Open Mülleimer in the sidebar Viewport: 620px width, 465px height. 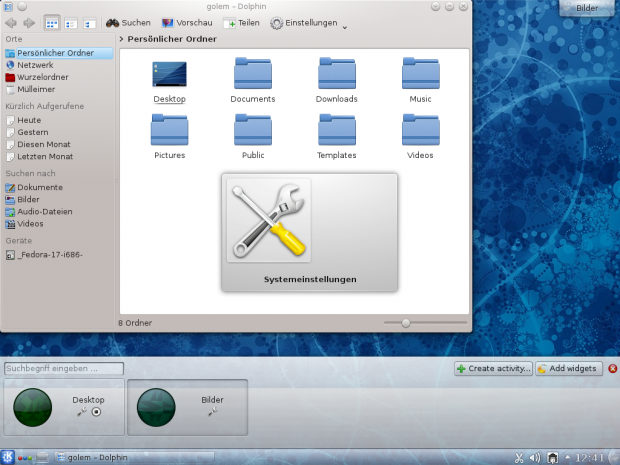pyautogui.click(x=35, y=89)
